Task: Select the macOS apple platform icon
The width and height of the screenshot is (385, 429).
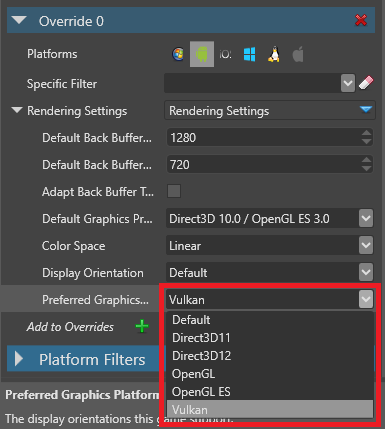Action: 298,54
